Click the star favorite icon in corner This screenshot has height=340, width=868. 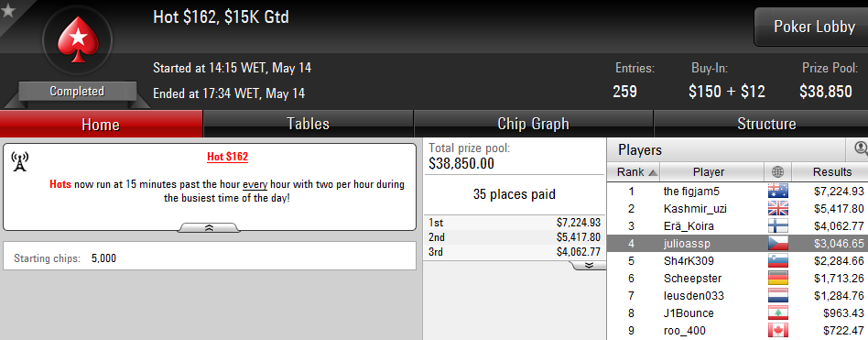tap(7, 10)
